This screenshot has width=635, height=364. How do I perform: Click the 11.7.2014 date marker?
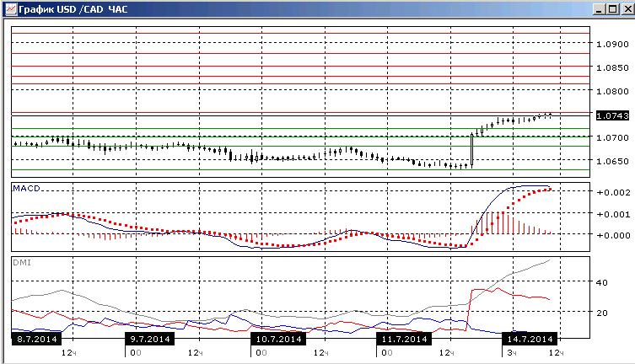pyautogui.click(x=404, y=339)
